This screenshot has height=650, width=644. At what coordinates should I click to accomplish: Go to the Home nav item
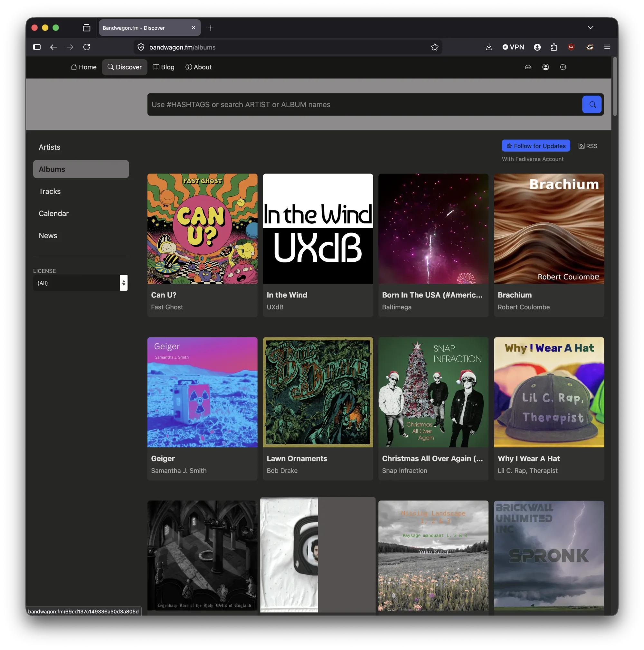point(84,67)
